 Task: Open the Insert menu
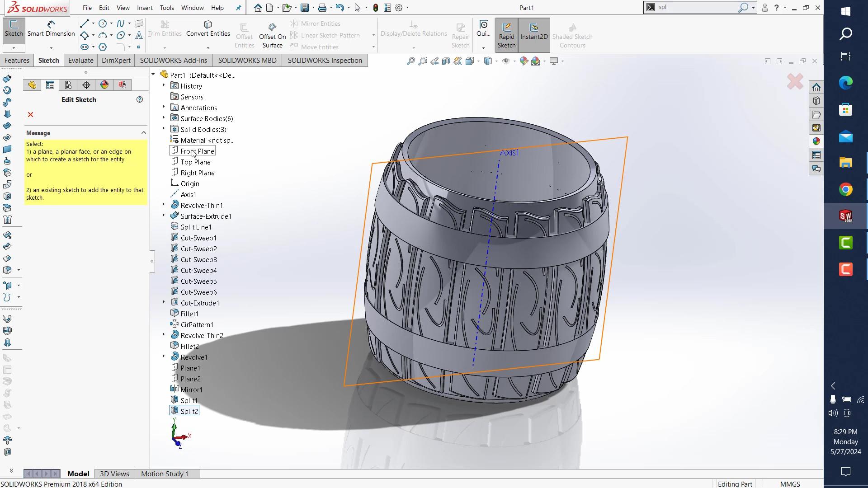coord(145,8)
